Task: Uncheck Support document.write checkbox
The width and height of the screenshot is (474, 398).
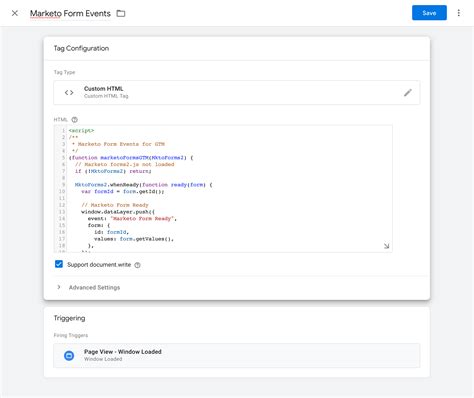Action: 59,264
